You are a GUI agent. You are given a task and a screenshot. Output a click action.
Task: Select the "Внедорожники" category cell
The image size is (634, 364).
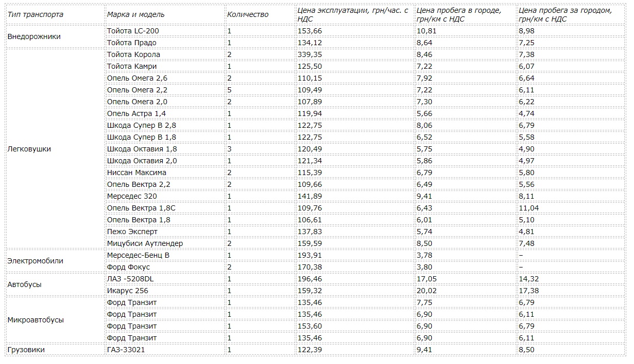point(34,37)
